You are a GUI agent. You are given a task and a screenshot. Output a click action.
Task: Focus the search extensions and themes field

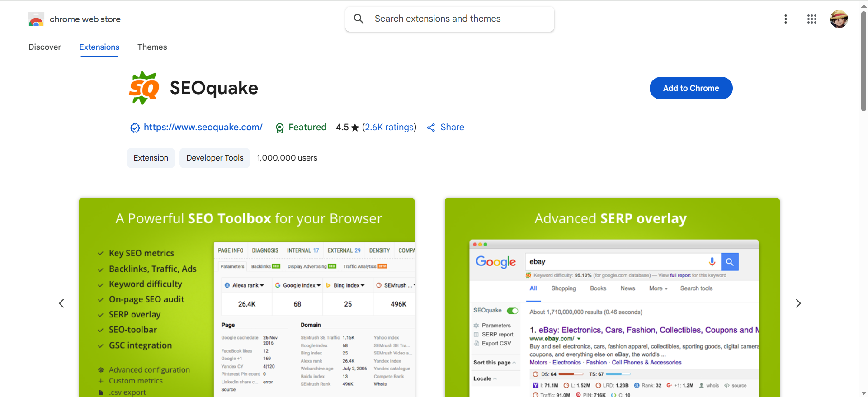tap(450, 19)
